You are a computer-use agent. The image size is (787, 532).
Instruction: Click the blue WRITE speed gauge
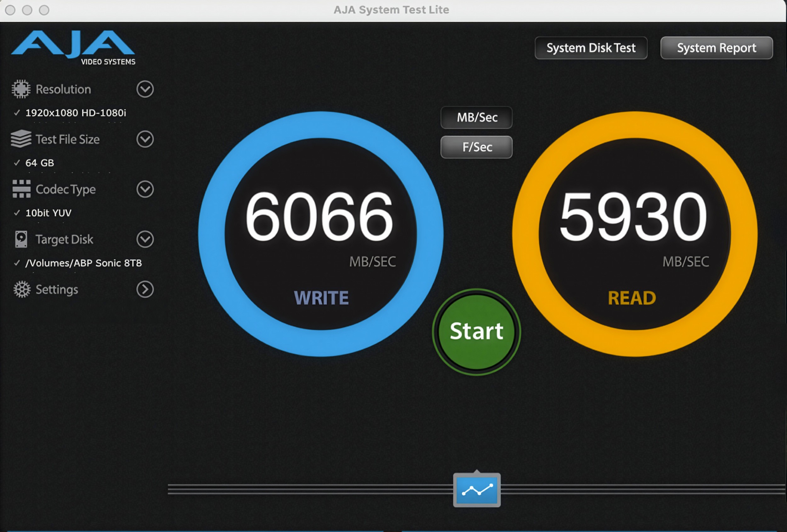point(320,234)
